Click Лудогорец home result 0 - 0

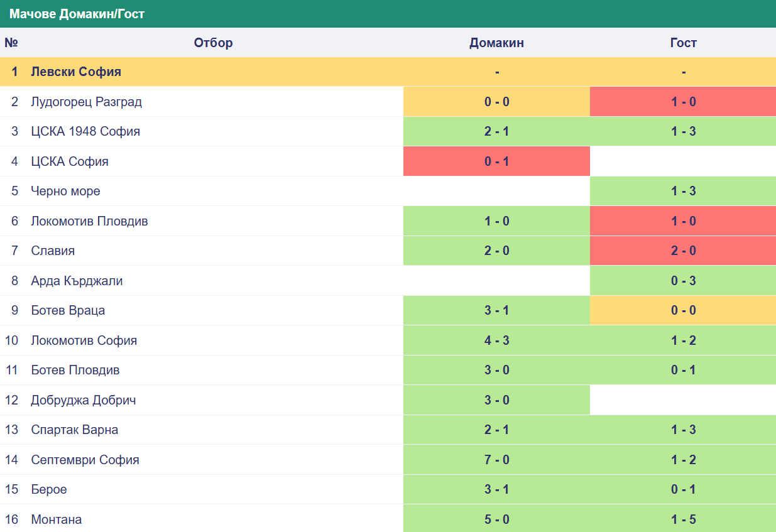pos(496,102)
